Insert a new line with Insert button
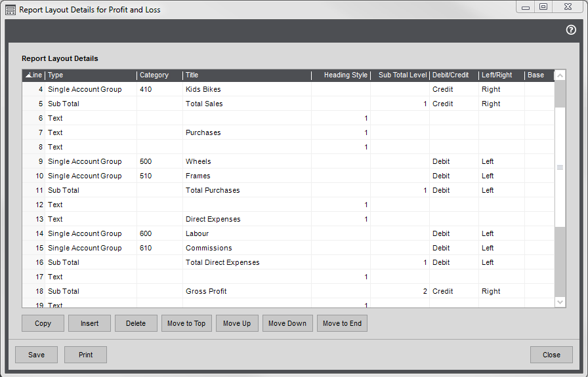Image resolution: width=588 pixels, height=377 pixels. pos(89,323)
